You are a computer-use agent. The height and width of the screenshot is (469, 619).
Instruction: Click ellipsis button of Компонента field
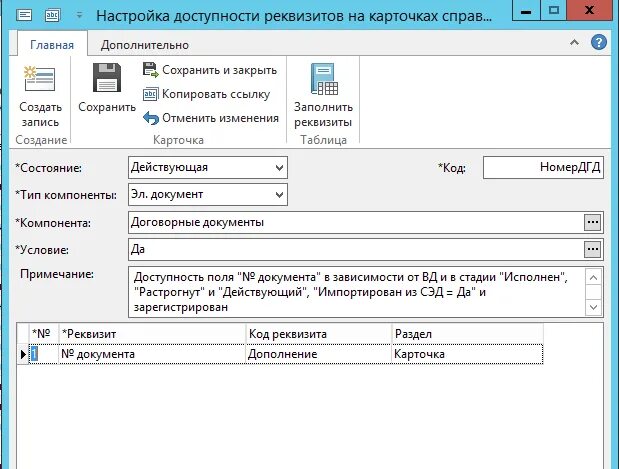click(x=592, y=222)
